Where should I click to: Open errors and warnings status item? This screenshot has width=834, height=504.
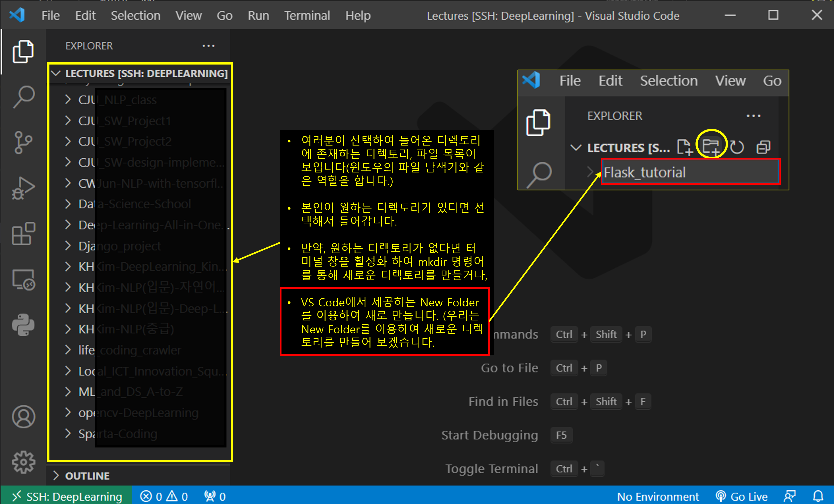pos(164,496)
